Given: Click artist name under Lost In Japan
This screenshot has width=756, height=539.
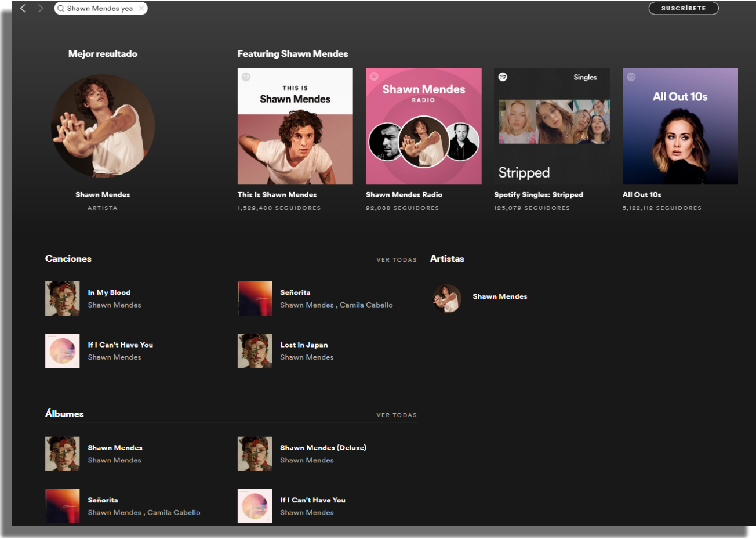Looking at the screenshot, I should coord(307,357).
